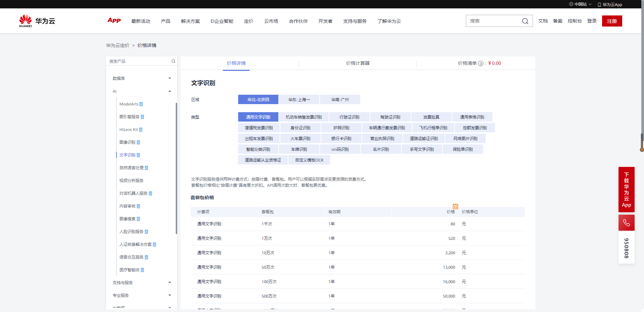Open the 定价 menu
Image resolution: width=644 pixels, height=312 pixels.
point(249,21)
